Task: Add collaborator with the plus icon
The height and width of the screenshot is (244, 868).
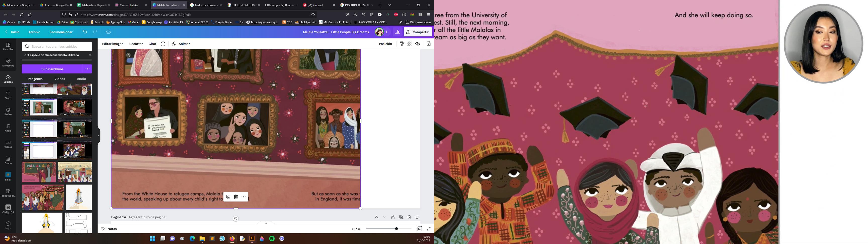Action: (387, 32)
